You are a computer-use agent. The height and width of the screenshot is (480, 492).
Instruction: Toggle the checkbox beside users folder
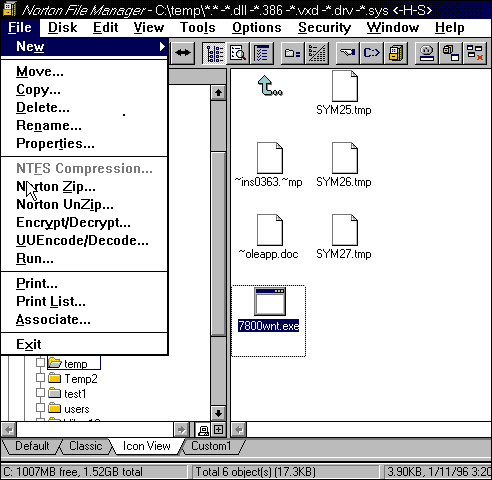(40, 408)
